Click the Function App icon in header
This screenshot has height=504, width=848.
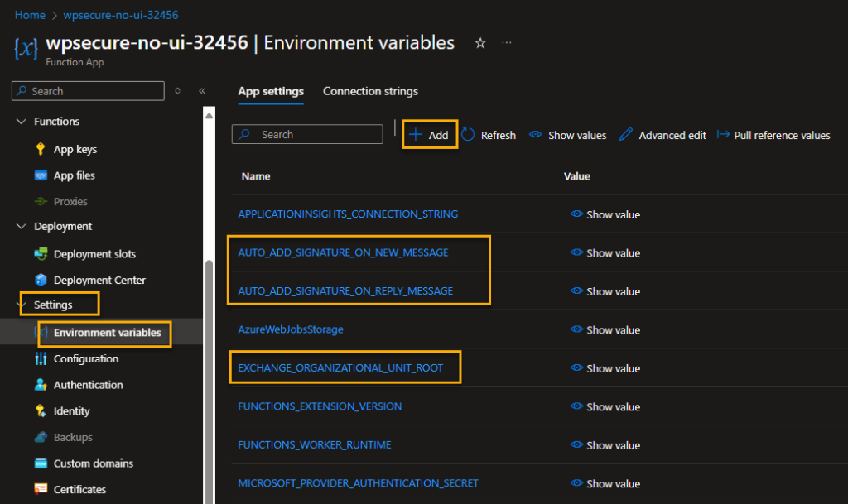(26, 48)
